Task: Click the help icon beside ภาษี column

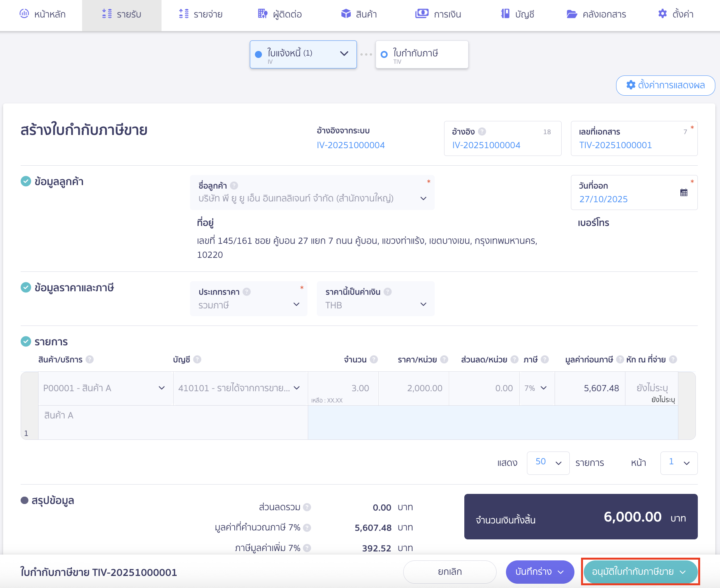Action: click(546, 359)
